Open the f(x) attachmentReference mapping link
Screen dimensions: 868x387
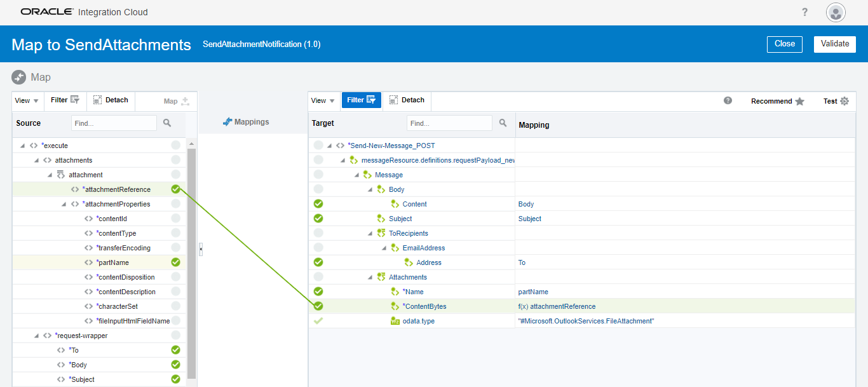(557, 306)
